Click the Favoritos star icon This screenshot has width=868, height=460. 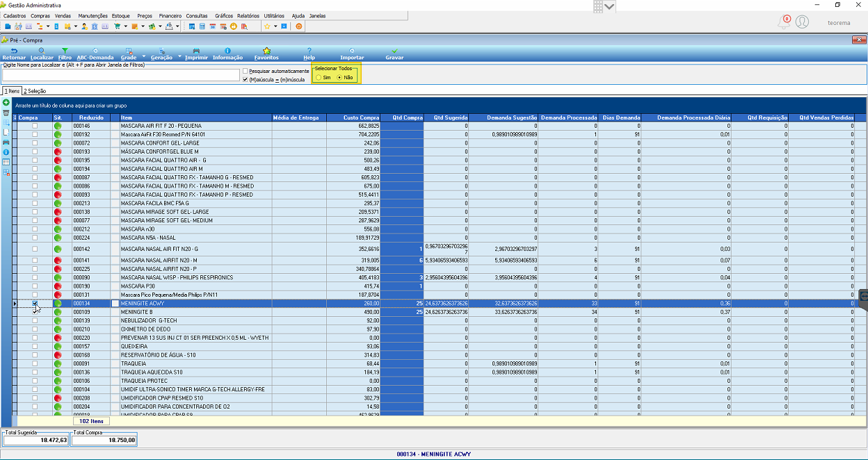[x=266, y=54]
